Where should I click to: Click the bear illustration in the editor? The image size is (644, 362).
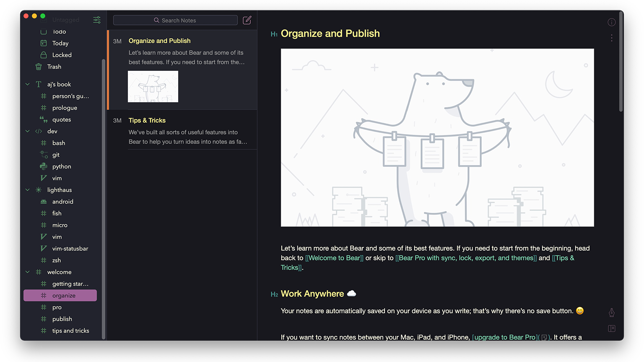437,137
